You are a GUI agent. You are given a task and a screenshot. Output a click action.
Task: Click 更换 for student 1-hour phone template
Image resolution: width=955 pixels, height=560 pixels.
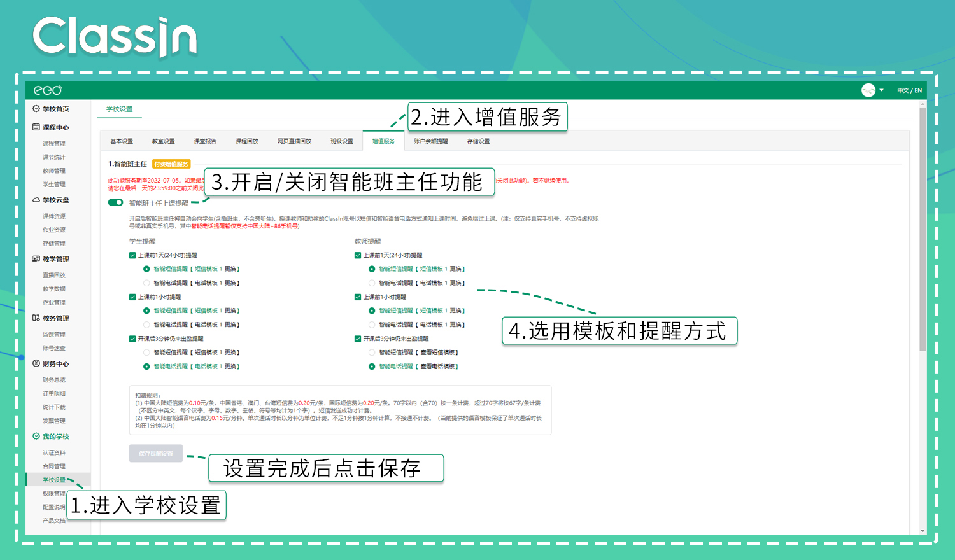(230, 325)
